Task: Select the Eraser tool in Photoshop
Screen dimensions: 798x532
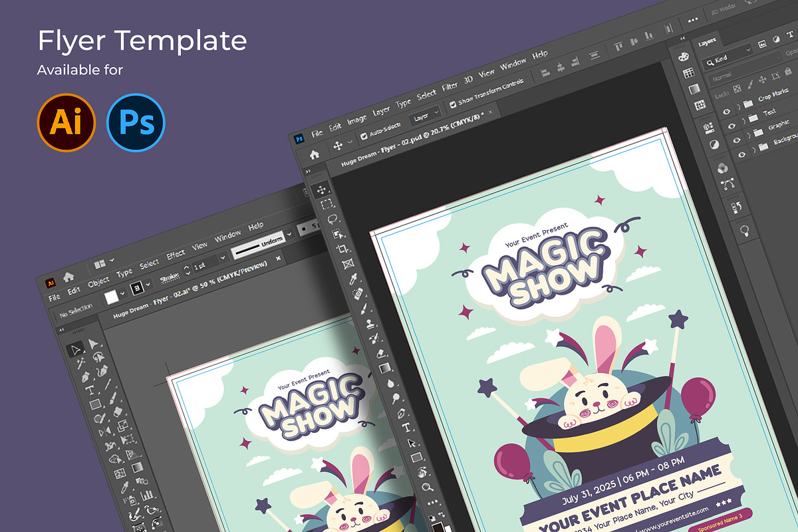Action: 380,353
